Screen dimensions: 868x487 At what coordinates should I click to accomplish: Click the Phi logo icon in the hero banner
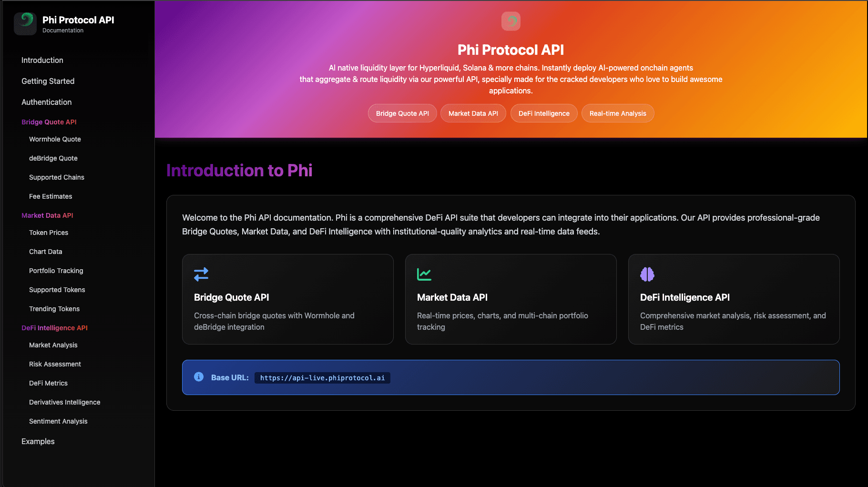click(511, 21)
